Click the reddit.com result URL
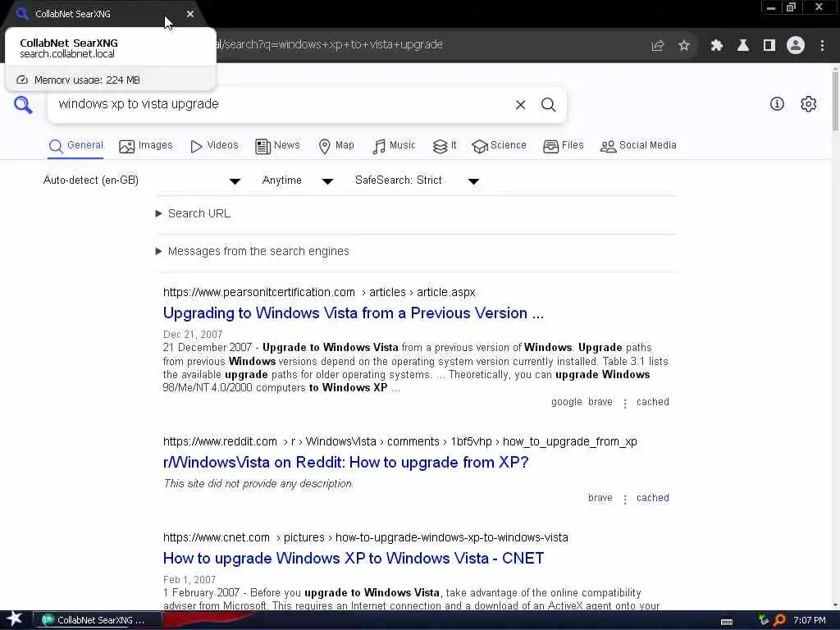840x630 pixels. tap(400, 442)
